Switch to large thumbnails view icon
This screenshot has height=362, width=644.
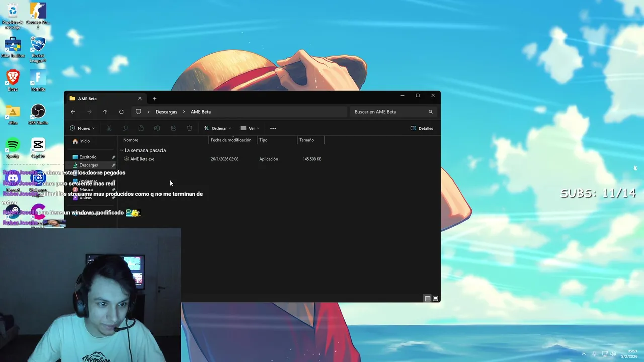click(436, 298)
